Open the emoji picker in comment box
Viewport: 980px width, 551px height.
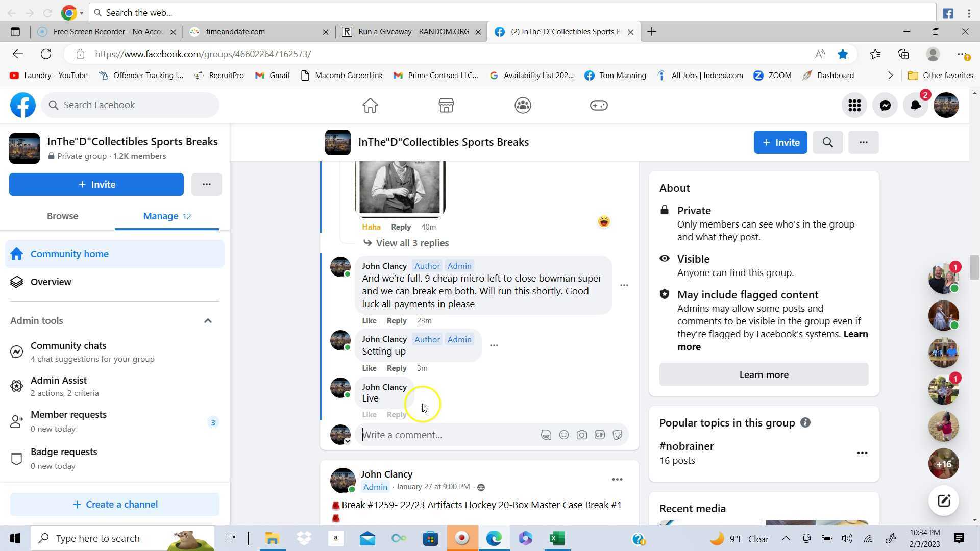click(x=563, y=435)
